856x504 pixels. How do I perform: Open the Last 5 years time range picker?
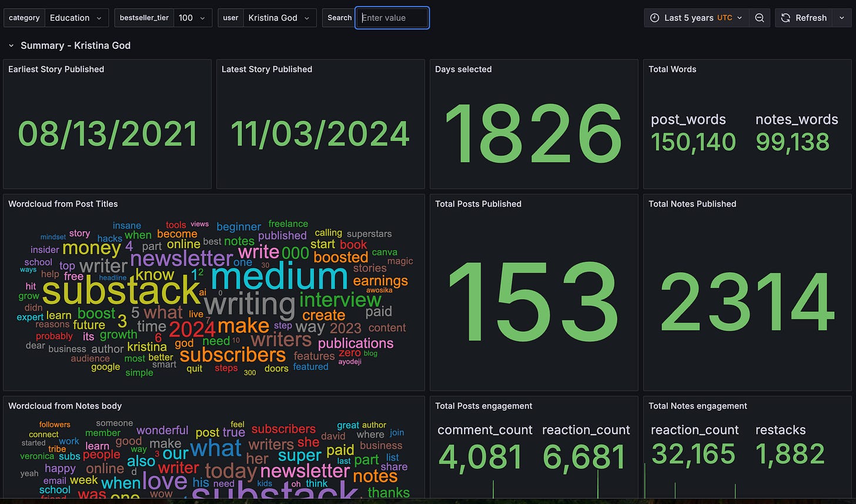pos(697,18)
